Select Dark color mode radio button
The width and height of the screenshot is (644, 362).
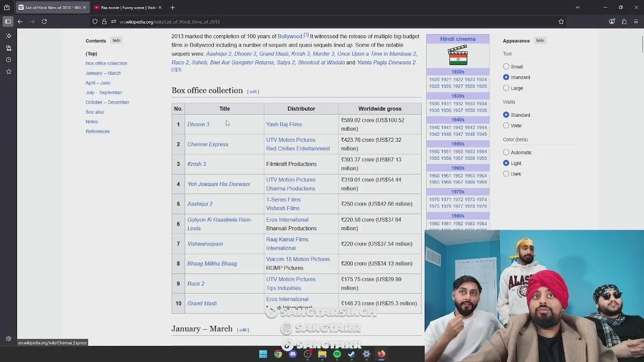[x=506, y=173]
